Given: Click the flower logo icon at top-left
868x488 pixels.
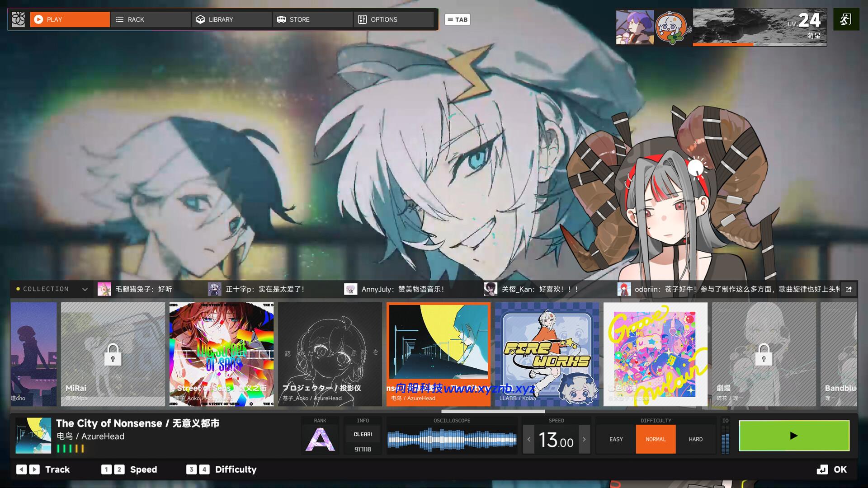Looking at the screenshot, I should pos(18,19).
